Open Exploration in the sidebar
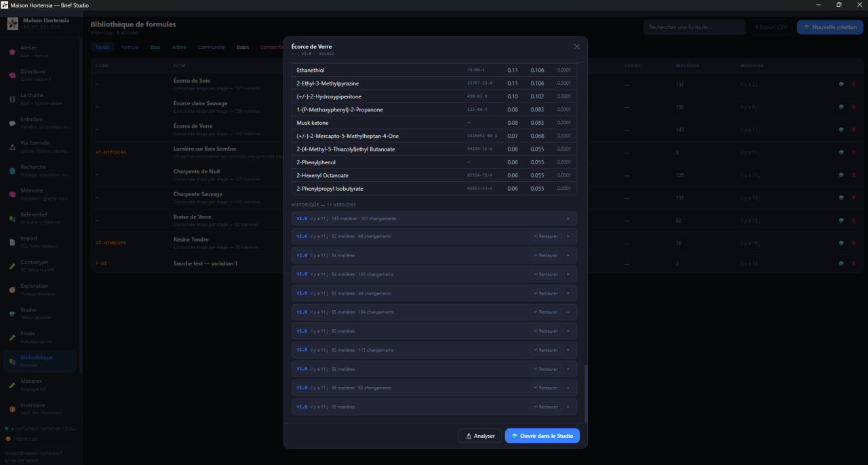Image resolution: width=868 pixels, height=465 pixels. point(39,289)
